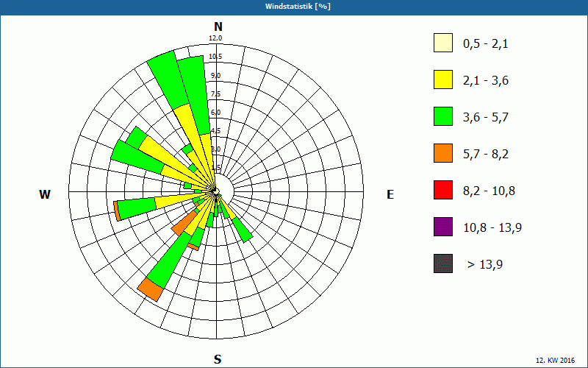The height and width of the screenshot is (368, 588).
Task: Click the W compass label
Action: coord(45,194)
